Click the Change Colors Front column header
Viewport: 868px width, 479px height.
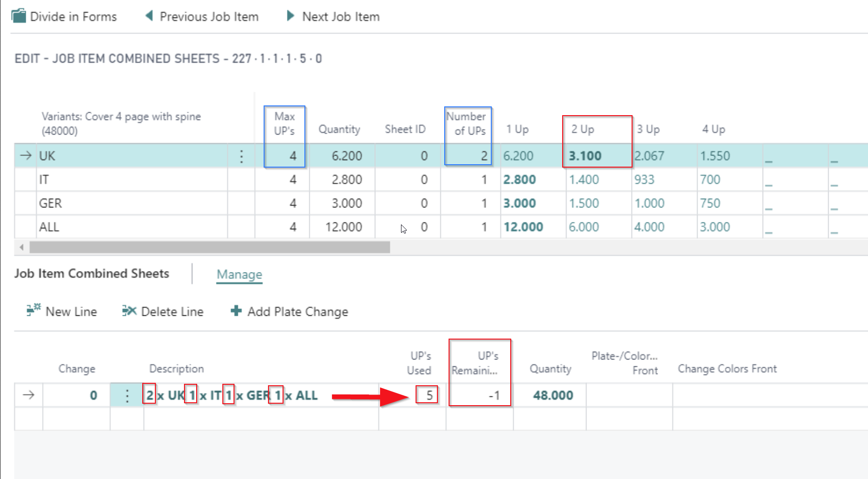[x=727, y=369]
